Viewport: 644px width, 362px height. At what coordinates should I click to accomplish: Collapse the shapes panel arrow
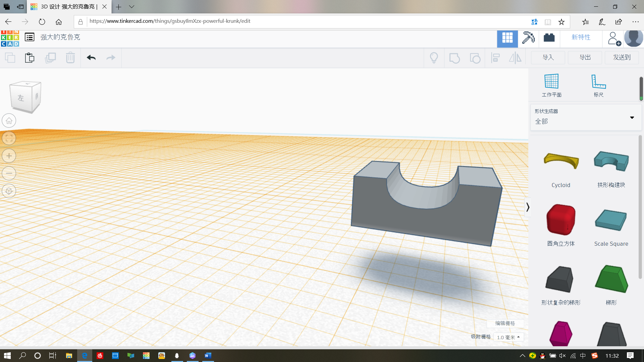tap(528, 207)
